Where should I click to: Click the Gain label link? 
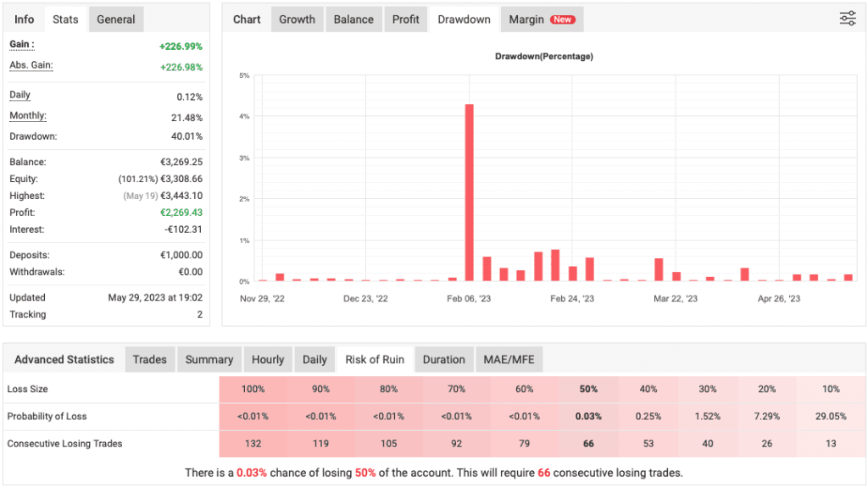point(21,45)
